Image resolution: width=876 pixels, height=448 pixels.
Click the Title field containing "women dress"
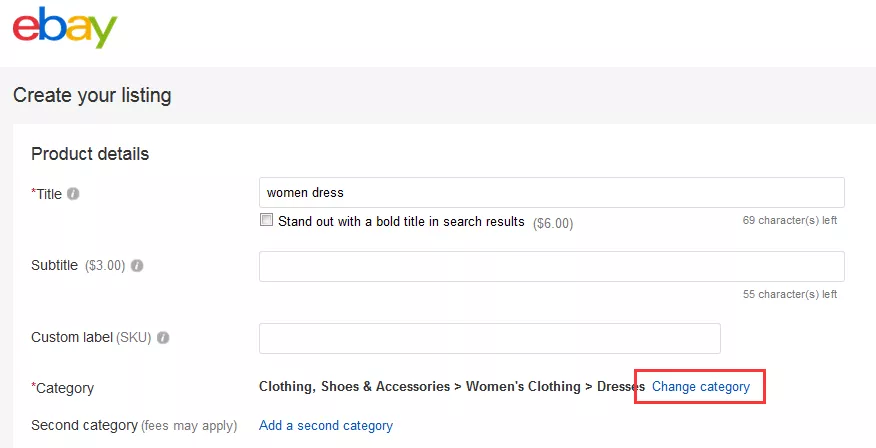(x=551, y=193)
